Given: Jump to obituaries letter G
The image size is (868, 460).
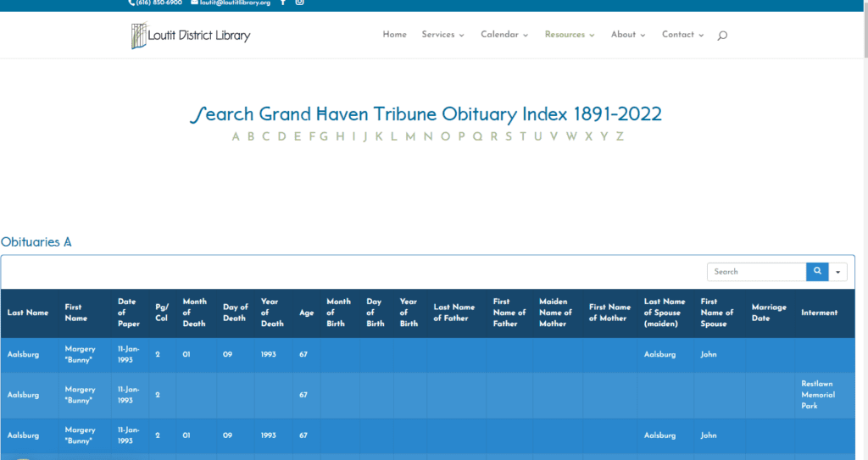Looking at the screenshot, I should tap(324, 136).
